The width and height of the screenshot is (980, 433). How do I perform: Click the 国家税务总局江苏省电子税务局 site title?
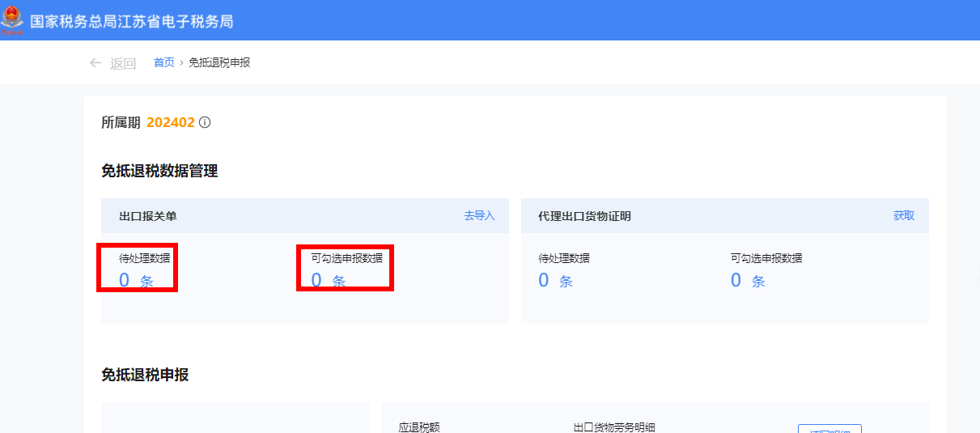(x=131, y=21)
